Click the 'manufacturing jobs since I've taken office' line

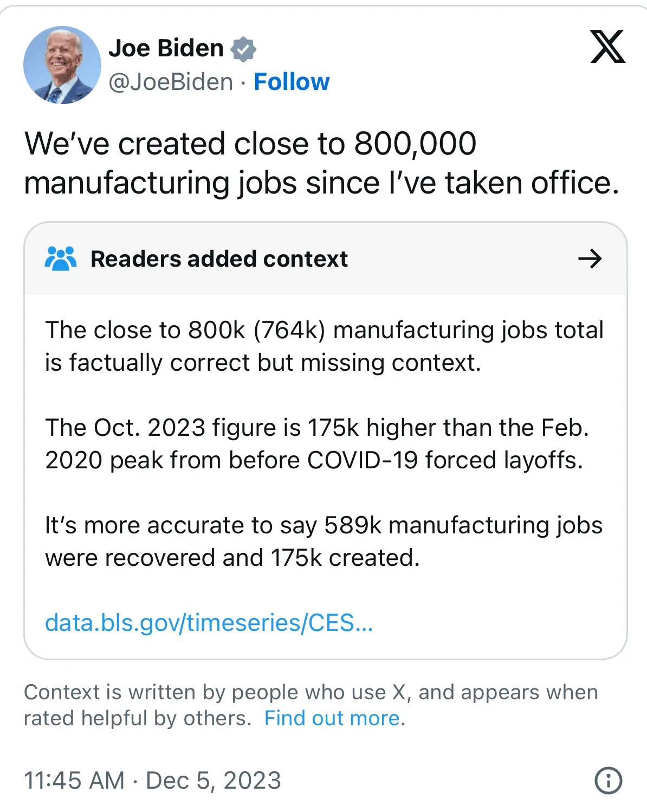pos(321,183)
